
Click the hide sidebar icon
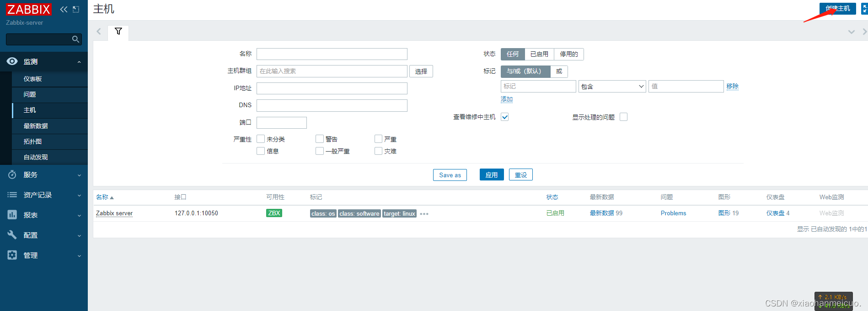coord(76,9)
